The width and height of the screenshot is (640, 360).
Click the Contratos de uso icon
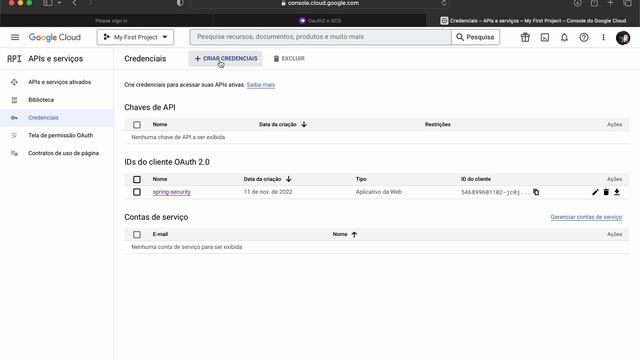(x=14, y=153)
